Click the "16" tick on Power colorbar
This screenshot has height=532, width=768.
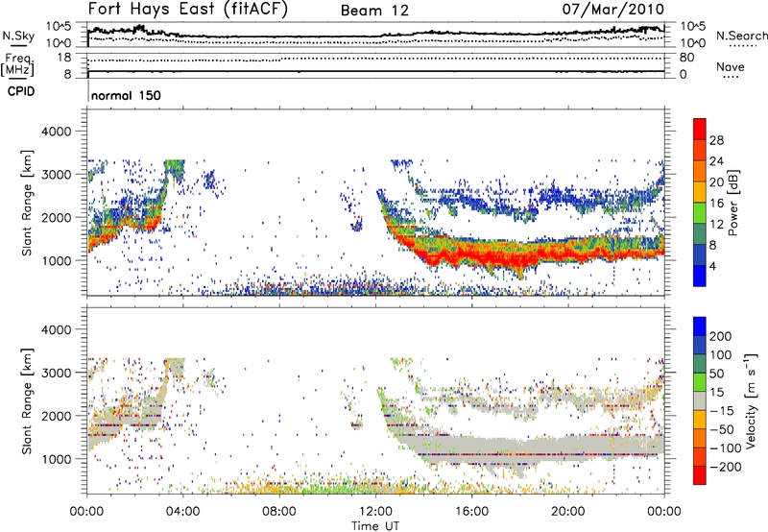click(x=716, y=204)
